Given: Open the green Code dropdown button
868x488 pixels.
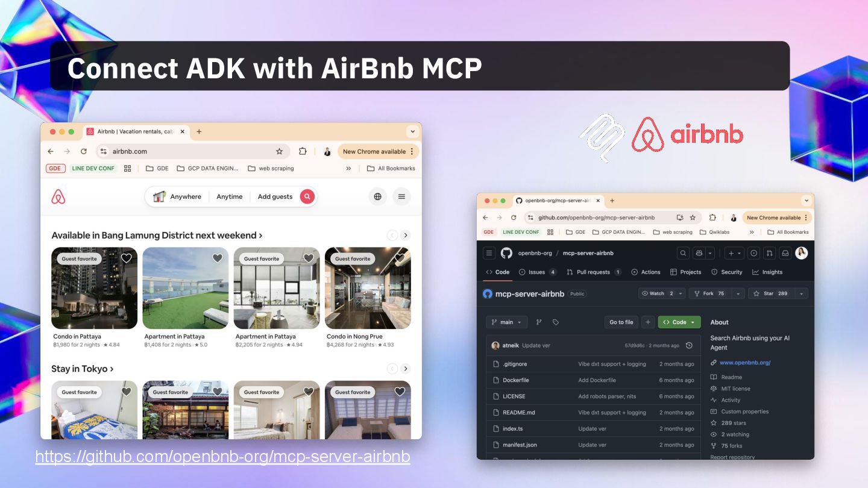Looking at the screenshot, I should click(x=679, y=322).
